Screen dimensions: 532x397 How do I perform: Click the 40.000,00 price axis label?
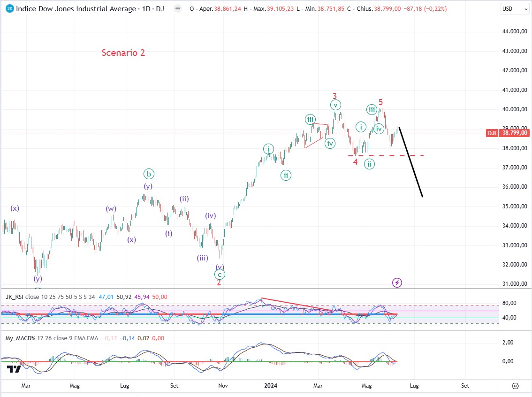515,109
